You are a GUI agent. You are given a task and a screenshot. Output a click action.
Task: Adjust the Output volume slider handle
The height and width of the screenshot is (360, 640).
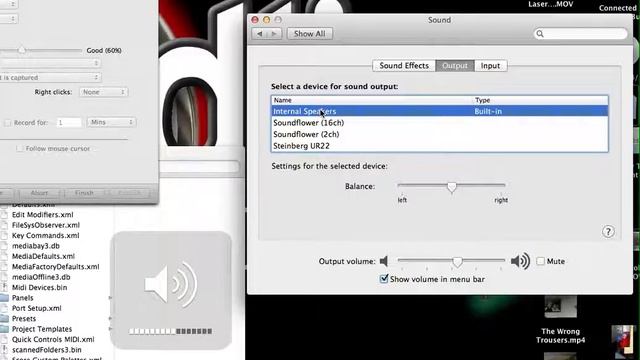(x=457, y=262)
